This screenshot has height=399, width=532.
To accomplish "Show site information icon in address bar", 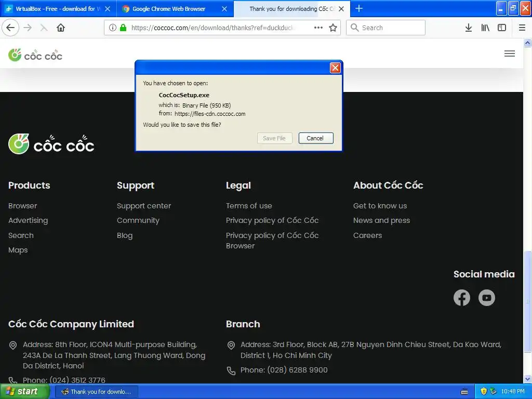I will pos(113,28).
